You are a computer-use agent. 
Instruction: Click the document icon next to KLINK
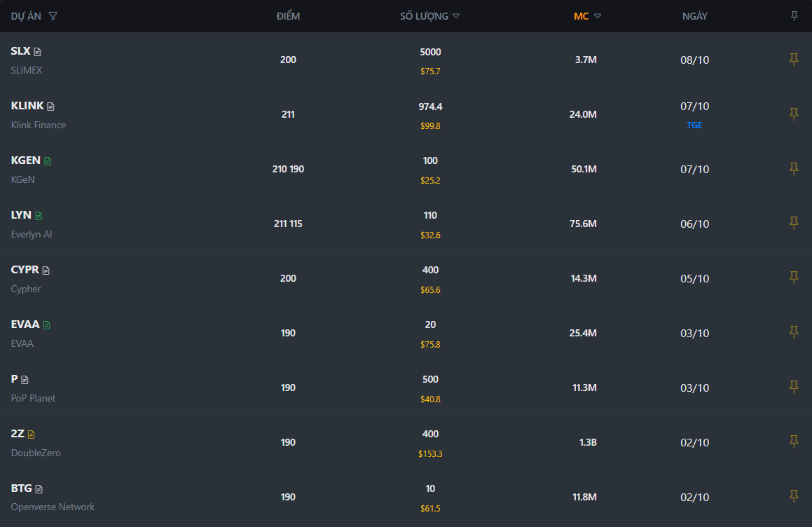tap(50, 107)
